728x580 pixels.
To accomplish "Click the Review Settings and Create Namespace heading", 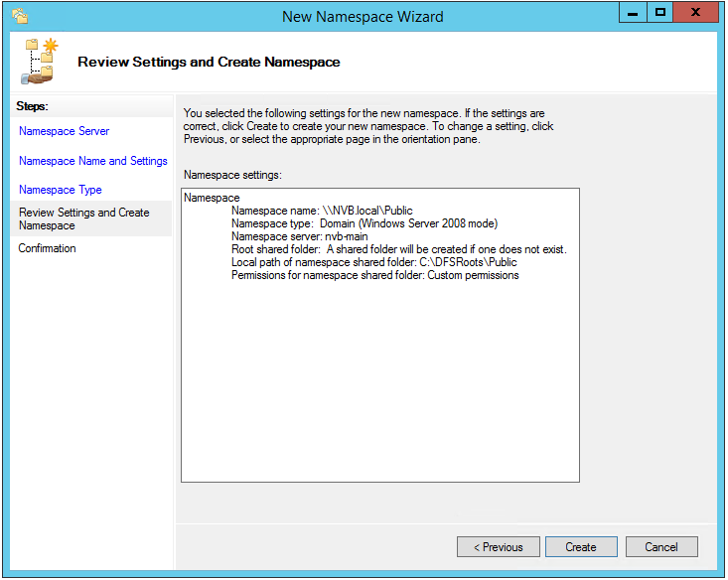I will 209,62.
